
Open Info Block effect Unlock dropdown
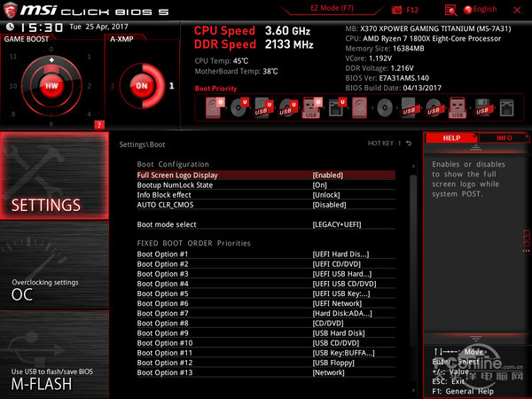tap(326, 195)
